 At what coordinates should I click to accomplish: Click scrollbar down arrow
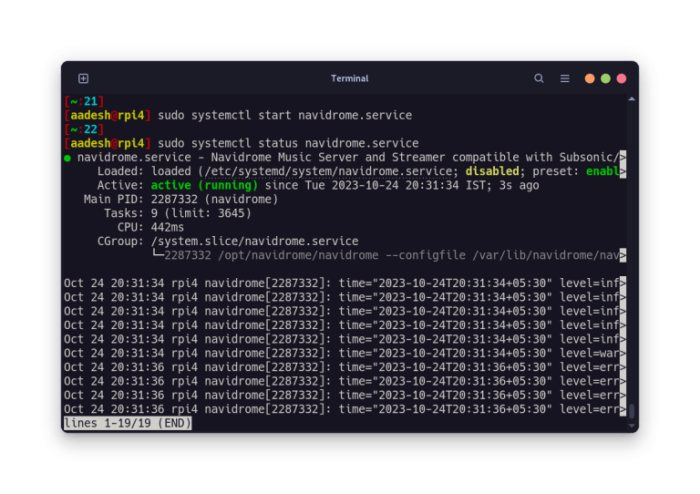(632, 426)
